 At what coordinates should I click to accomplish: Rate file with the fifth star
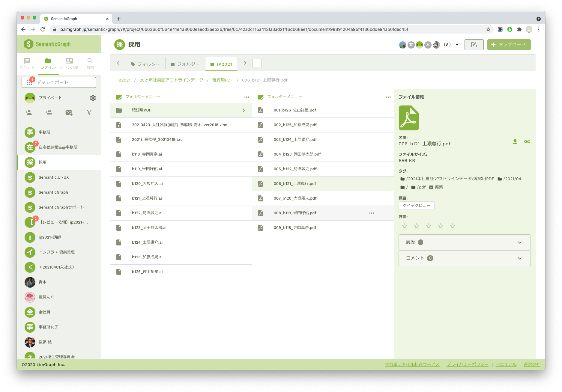tap(453, 226)
